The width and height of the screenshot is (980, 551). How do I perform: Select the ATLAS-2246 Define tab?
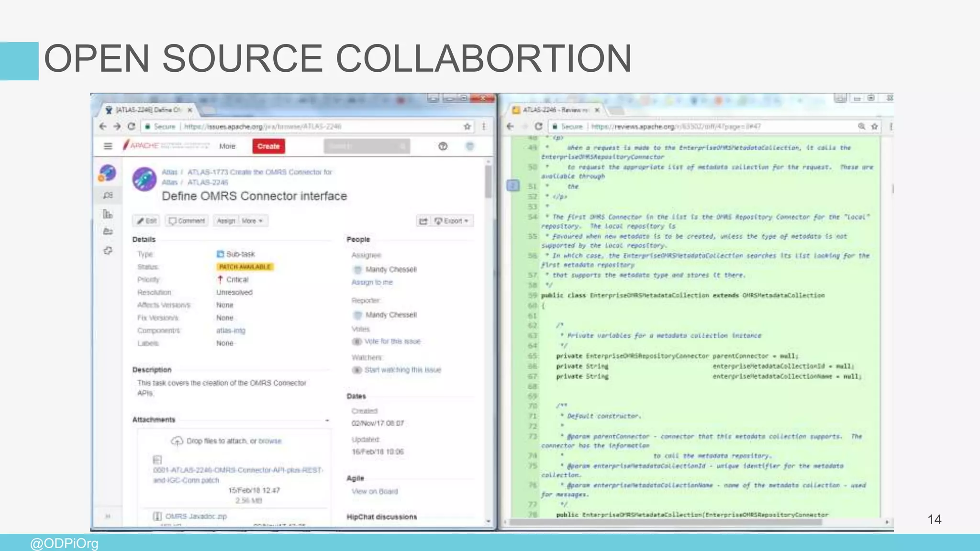pos(148,110)
